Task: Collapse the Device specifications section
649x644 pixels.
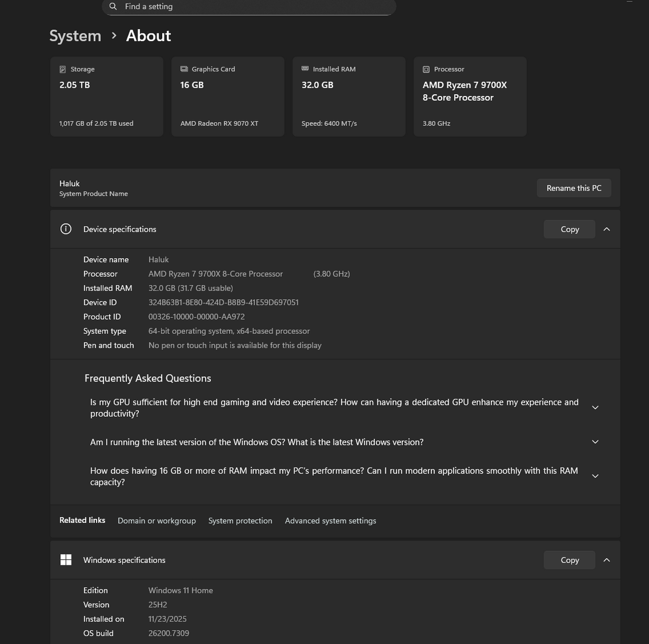Action: coord(607,229)
